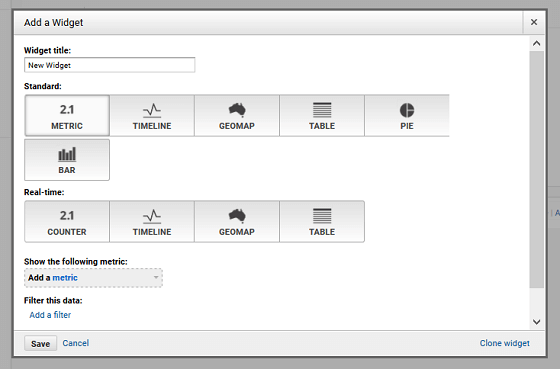This screenshot has height=369, width=560.
Task: Click the Clone widget link
Action: (x=505, y=343)
